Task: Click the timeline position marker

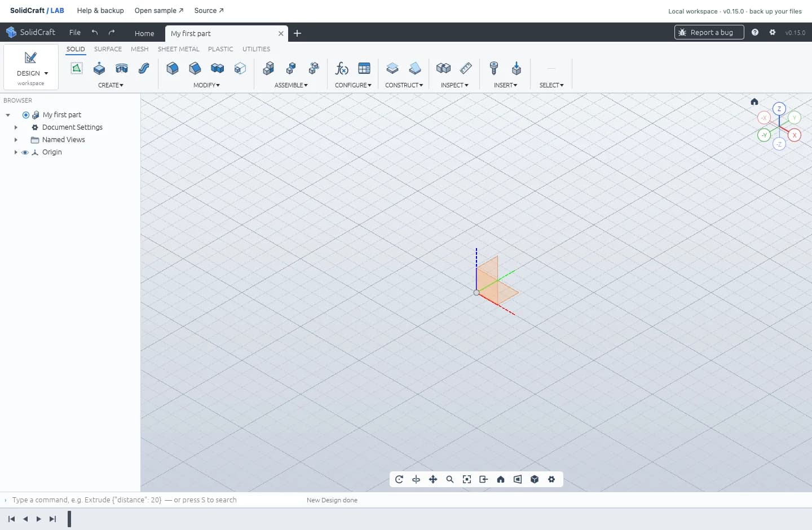Action: click(x=69, y=519)
